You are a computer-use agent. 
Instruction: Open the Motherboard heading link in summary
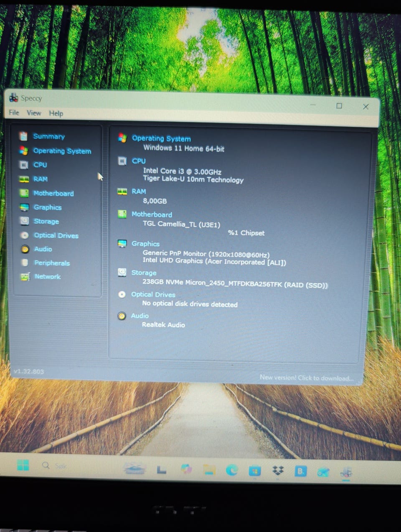click(x=152, y=214)
